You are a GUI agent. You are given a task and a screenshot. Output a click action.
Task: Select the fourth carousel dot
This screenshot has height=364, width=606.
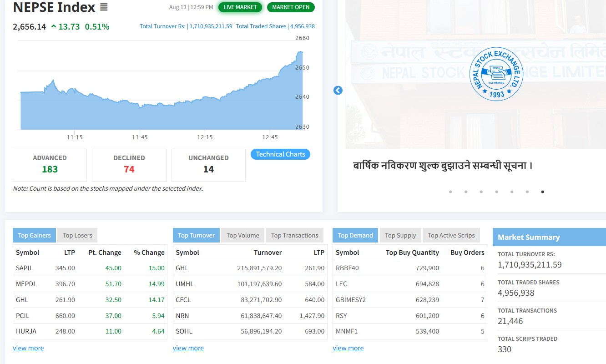click(496, 192)
